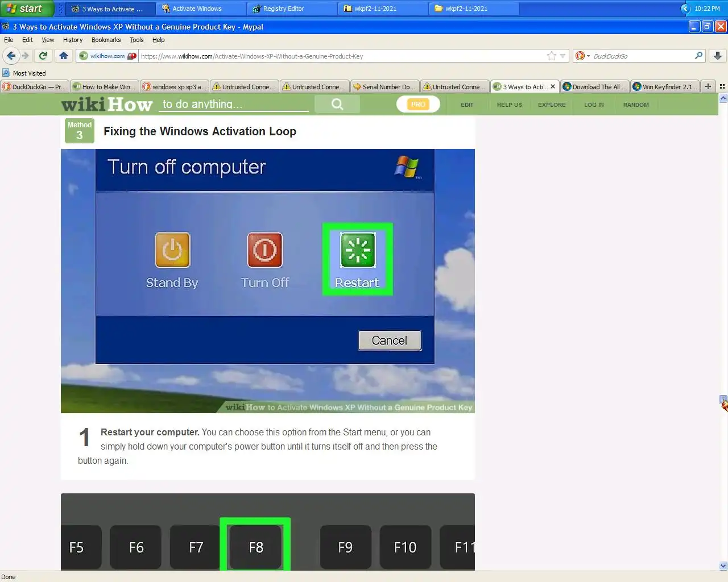Open a new tab with the plus button
The image size is (728, 582).
coord(708,86)
